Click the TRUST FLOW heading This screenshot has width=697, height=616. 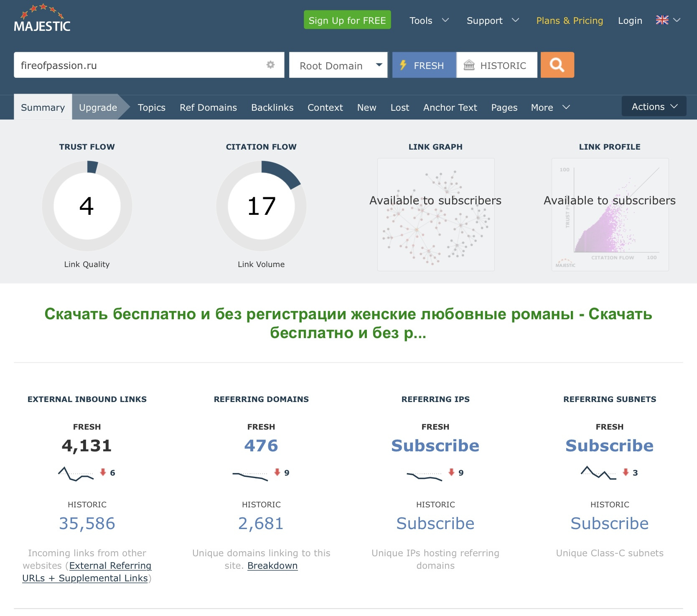tap(87, 147)
